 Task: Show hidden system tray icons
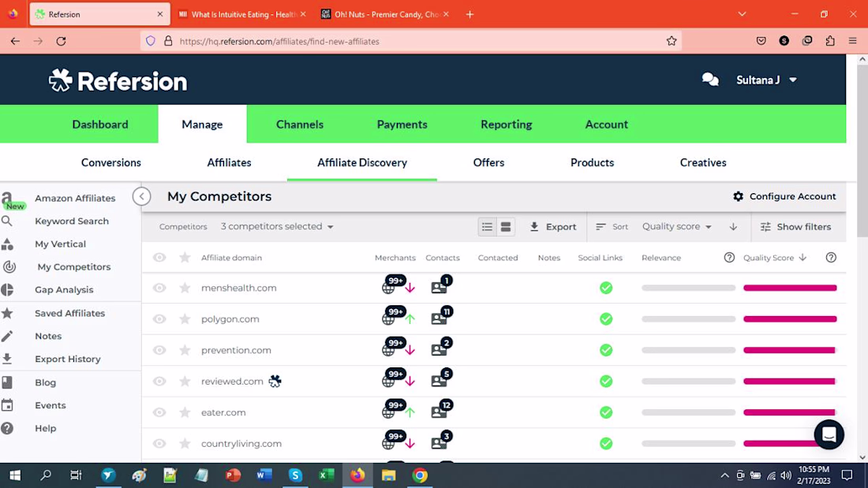click(x=724, y=475)
